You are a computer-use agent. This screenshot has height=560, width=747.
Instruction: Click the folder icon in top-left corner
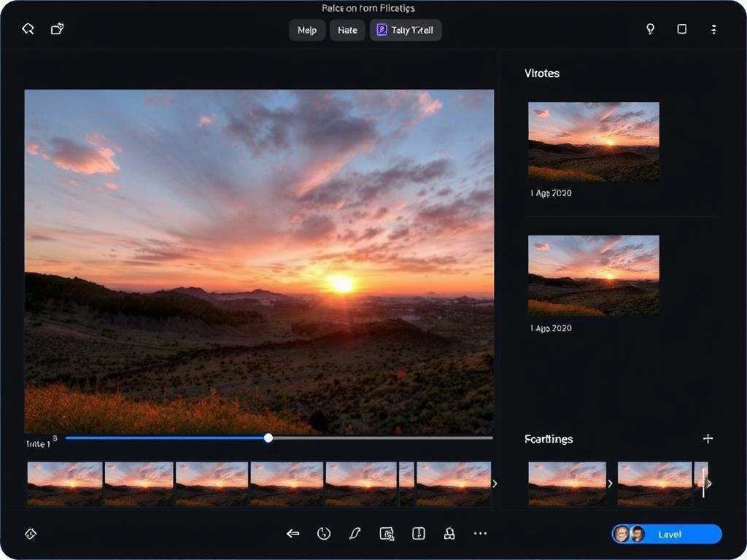click(x=58, y=29)
